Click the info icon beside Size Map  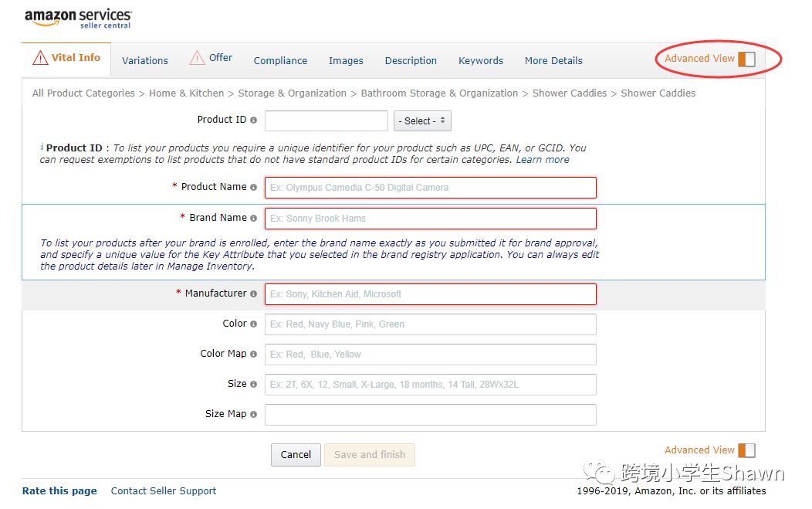click(x=253, y=414)
